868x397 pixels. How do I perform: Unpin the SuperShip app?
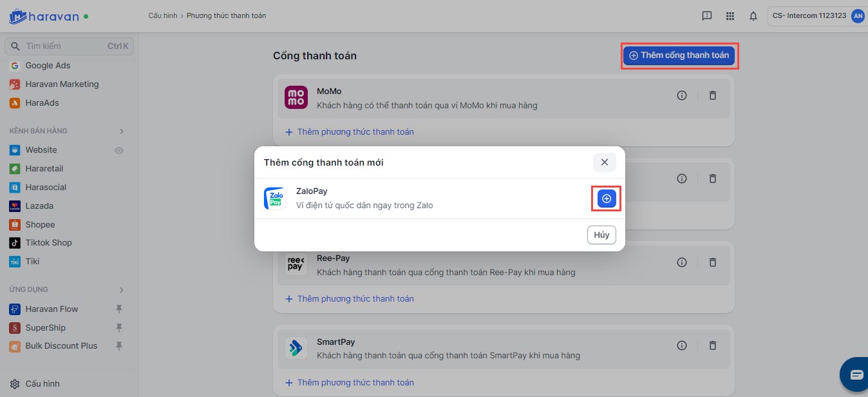point(119,328)
